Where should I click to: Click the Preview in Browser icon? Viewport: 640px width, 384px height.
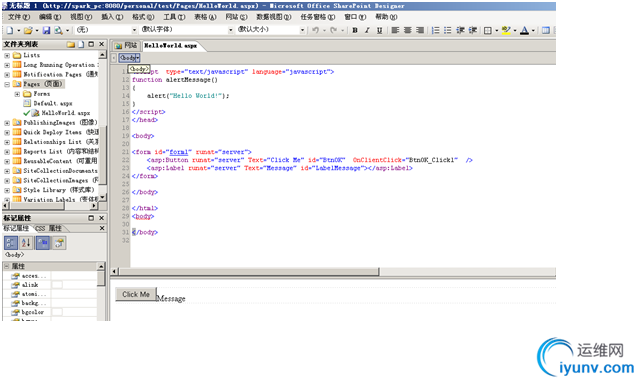pyautogui.click(x=58, y=30)
